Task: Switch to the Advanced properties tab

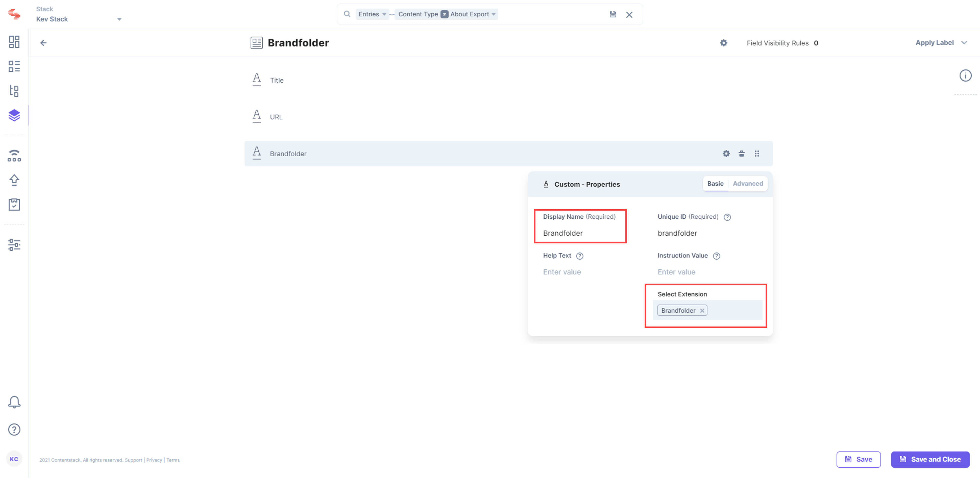Action: tap(748, 184)
